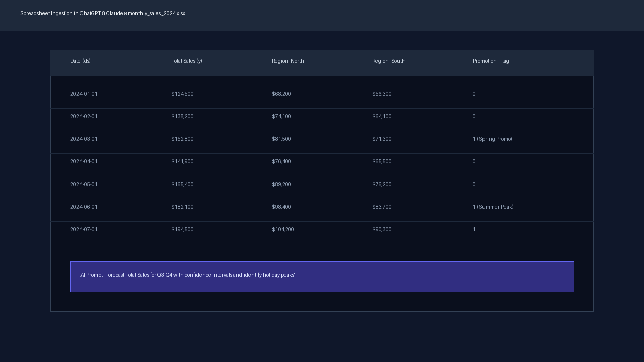Select the Region_North value $74,100
The image size is (644, 362).
[x=281, y=116]
